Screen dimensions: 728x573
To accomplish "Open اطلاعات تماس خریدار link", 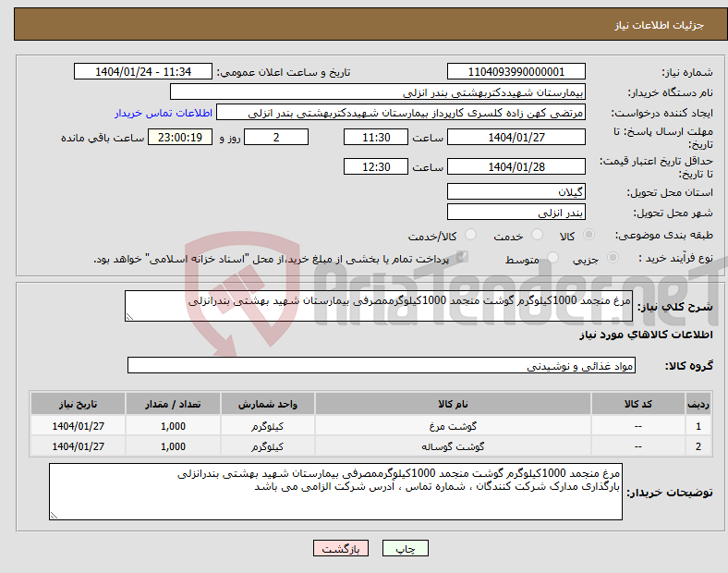I will click(164, 113).
